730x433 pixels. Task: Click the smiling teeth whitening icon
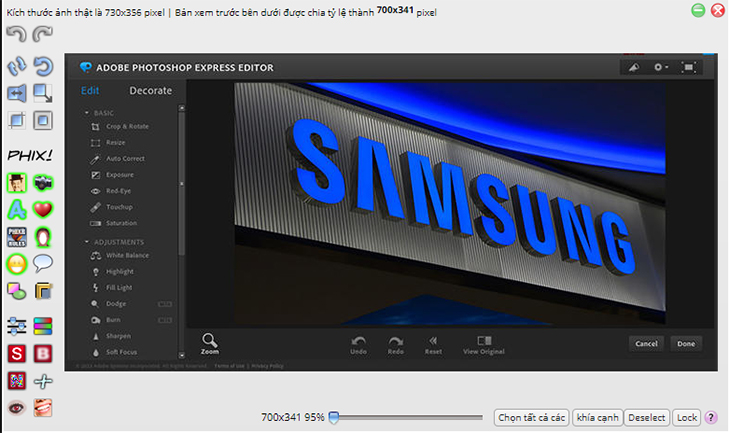click(x=43, y=408)
